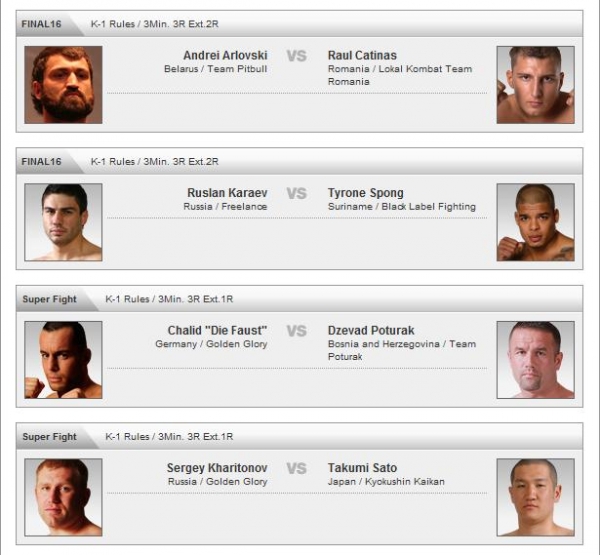This screenshot has width=600, height=555.
Task: Open Tyrone Spong's portrait thumbnail
Action: (x=535, y=222)
